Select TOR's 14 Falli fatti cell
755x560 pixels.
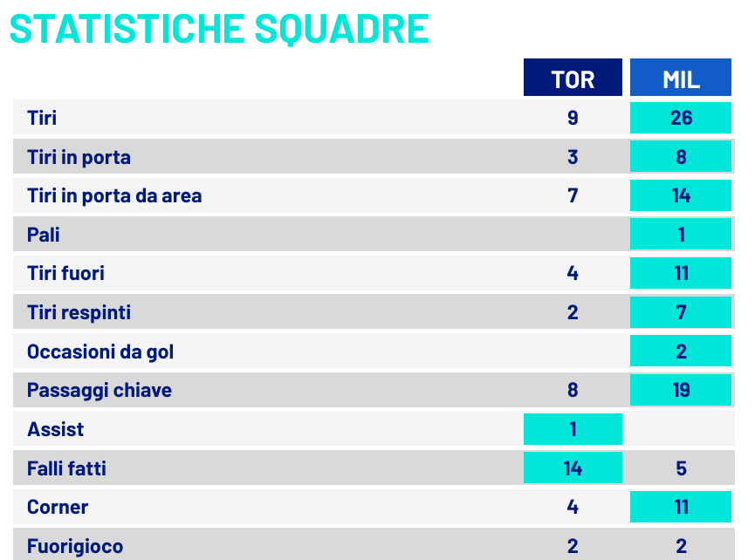[x=573, y=468]
